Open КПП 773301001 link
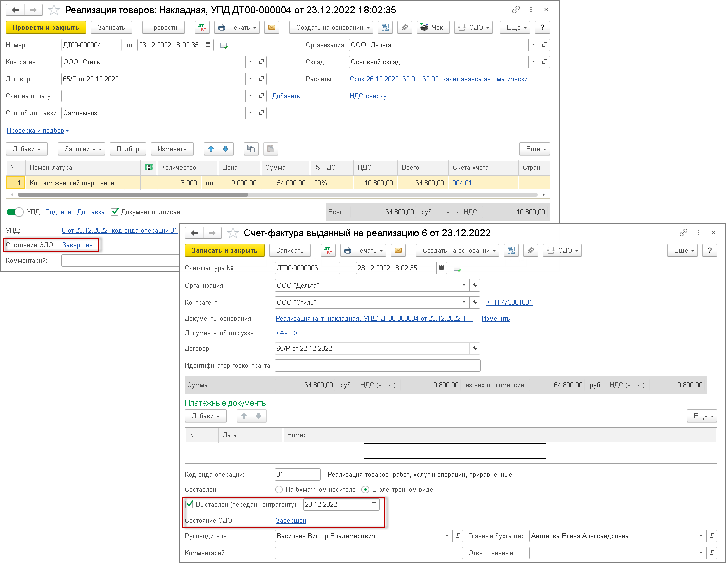Viewport: 728px width, 565px height. click(x=509, y=302)
